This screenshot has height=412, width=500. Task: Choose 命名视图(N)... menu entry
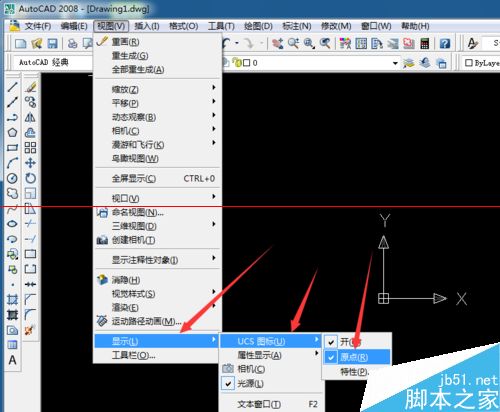coord(158,212)
